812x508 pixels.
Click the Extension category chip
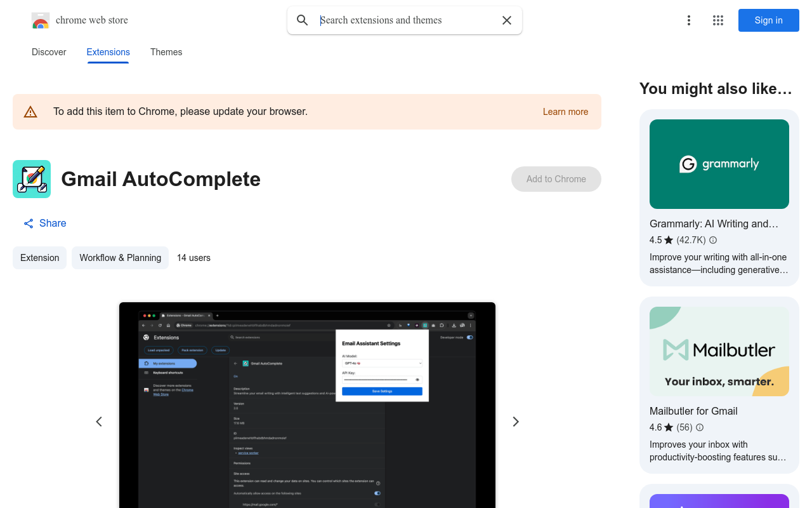pos(39,258)
